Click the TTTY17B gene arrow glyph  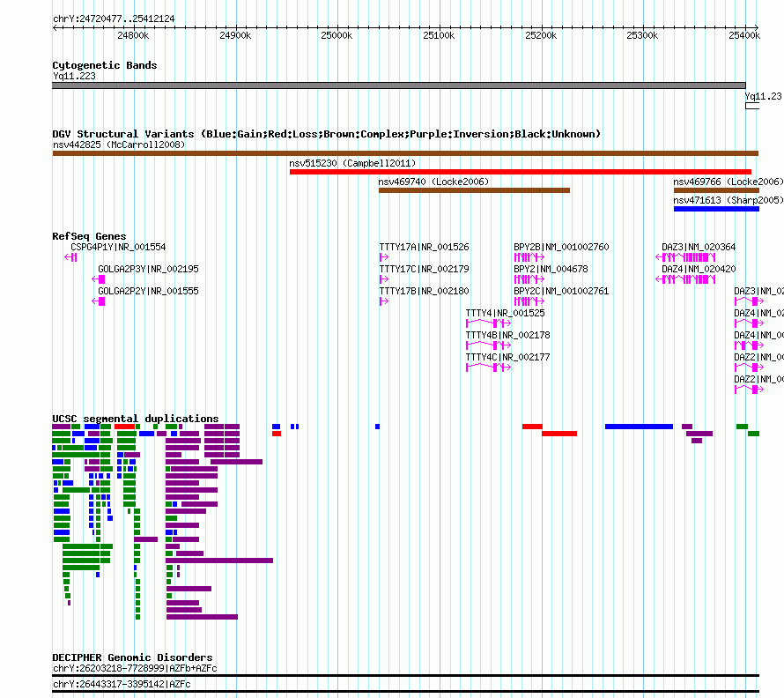point(383,301)
